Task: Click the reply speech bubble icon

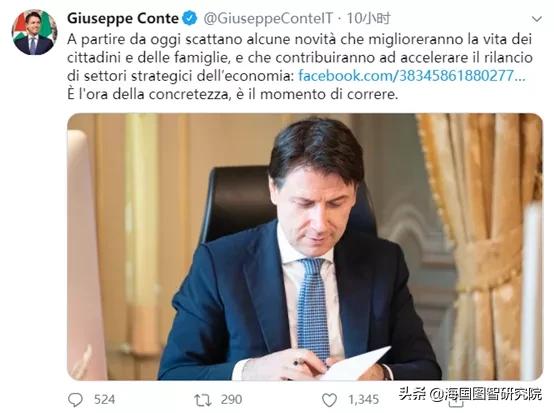Action: click(75, 400)
